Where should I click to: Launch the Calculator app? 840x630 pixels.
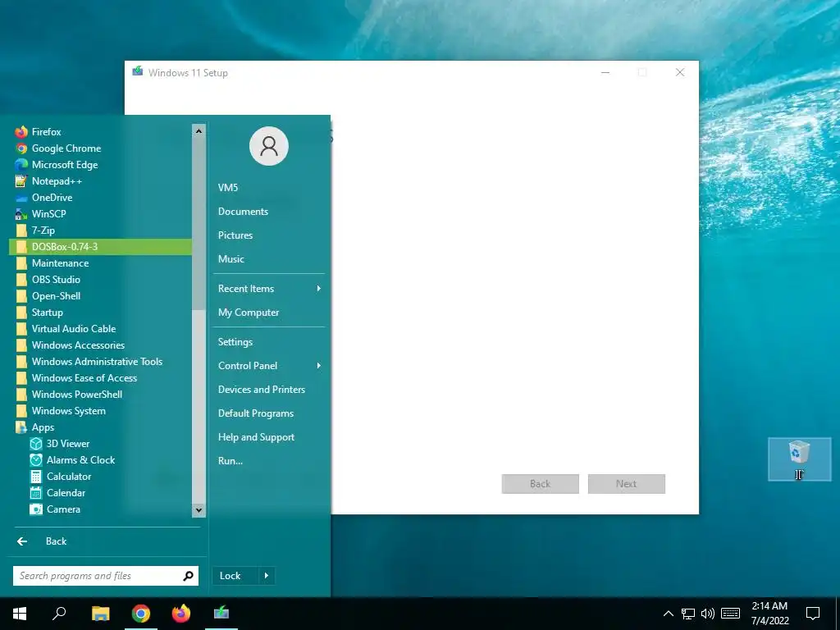point(100,477)
